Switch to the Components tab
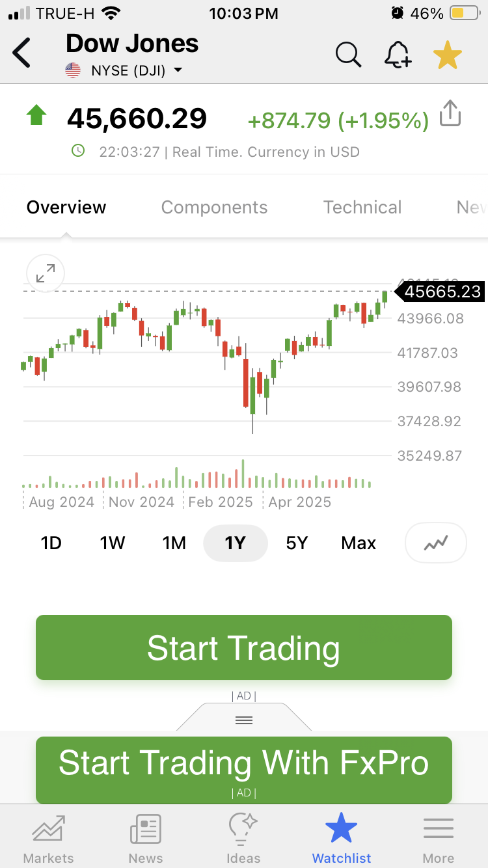 point(214,207)
